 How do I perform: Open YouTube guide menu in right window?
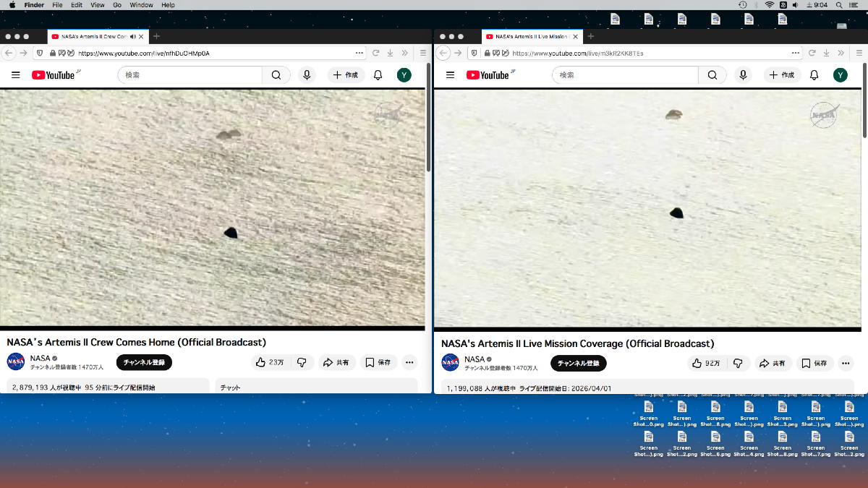coord(450,75)
